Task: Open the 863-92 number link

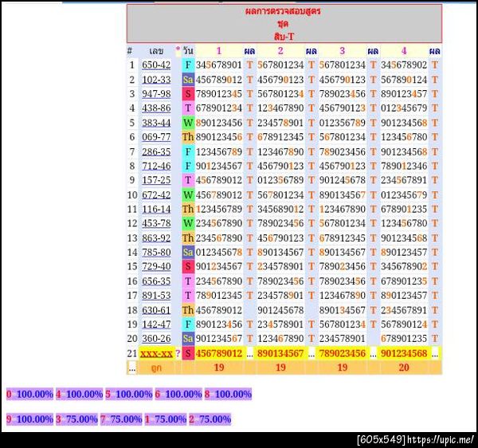Action: [156, 238]
